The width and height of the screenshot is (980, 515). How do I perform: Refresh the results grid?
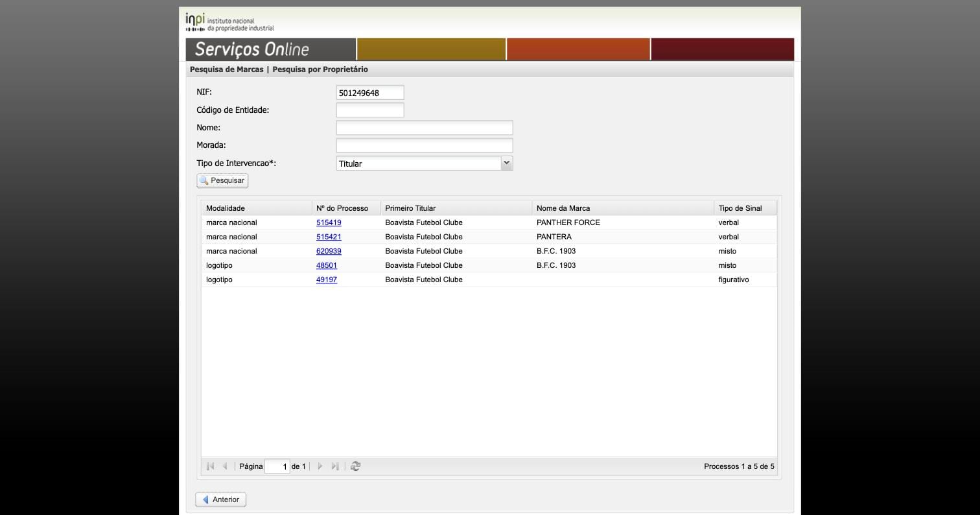355,466
